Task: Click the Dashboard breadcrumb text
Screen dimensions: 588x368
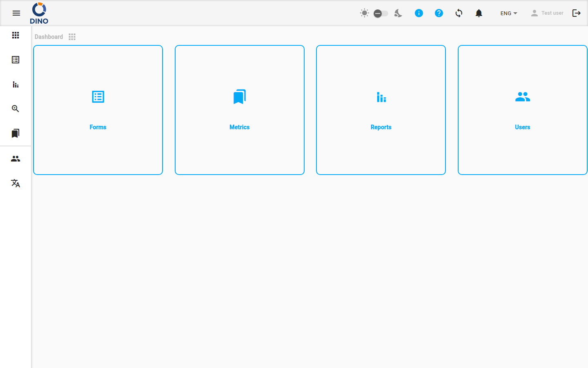Action: click(49, 37)
